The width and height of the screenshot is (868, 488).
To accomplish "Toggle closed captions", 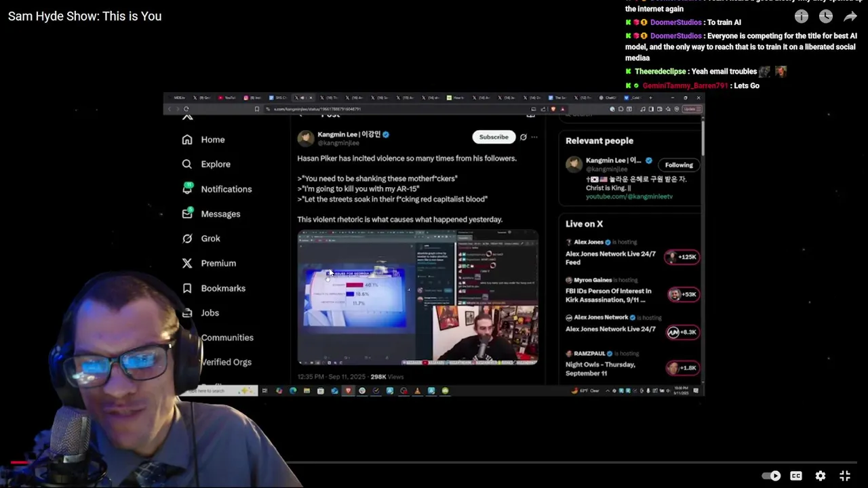I will (x=796, y=476).
